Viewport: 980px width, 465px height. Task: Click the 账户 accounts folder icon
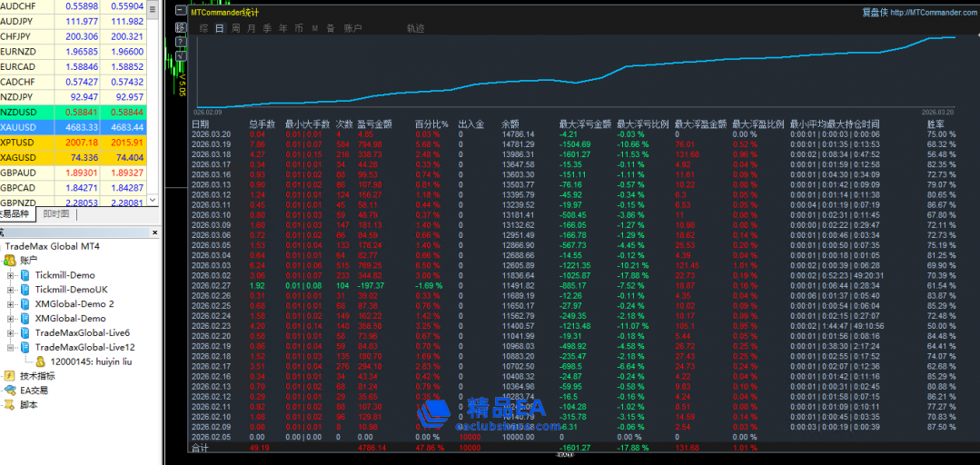click(x=10, y=260)
